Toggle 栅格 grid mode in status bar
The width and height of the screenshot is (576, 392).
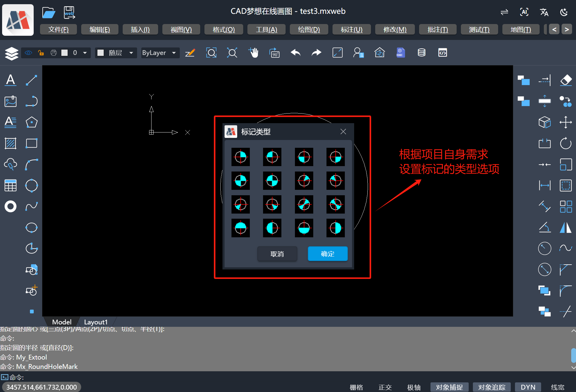tap(356, 387)
